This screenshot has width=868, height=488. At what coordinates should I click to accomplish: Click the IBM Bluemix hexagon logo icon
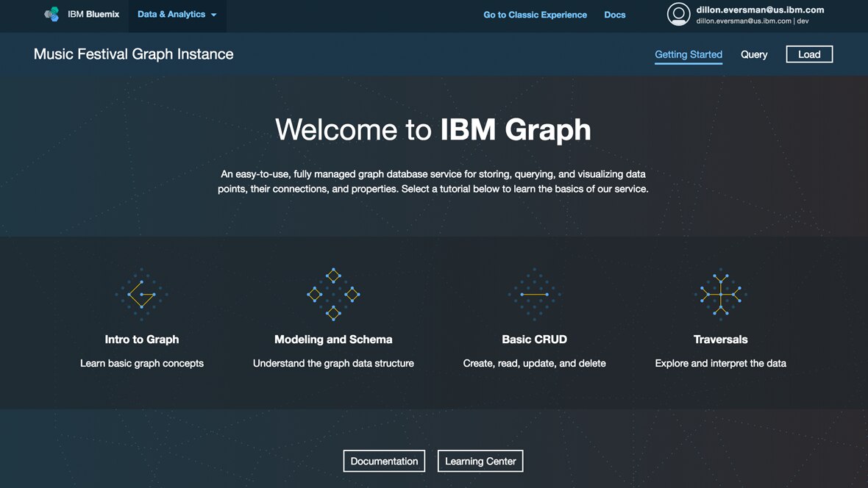click(x=51, y=14)
